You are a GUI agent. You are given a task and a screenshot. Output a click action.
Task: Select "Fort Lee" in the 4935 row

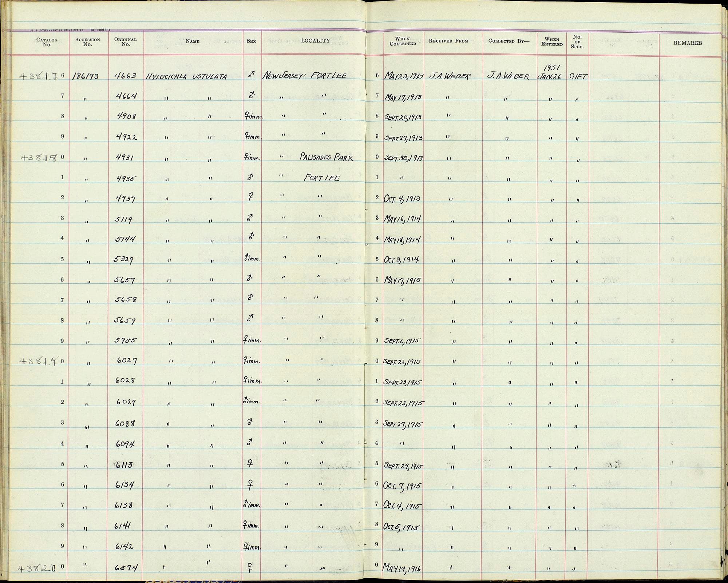322,178
